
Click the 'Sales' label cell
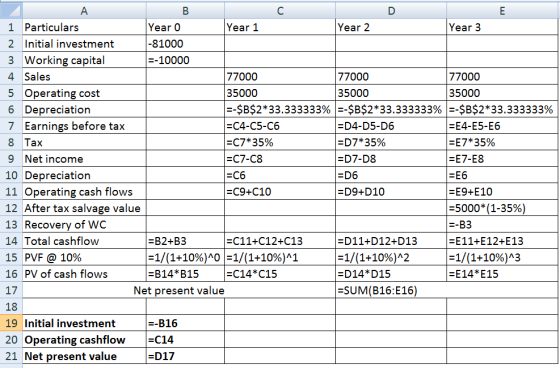pos(84,76)
